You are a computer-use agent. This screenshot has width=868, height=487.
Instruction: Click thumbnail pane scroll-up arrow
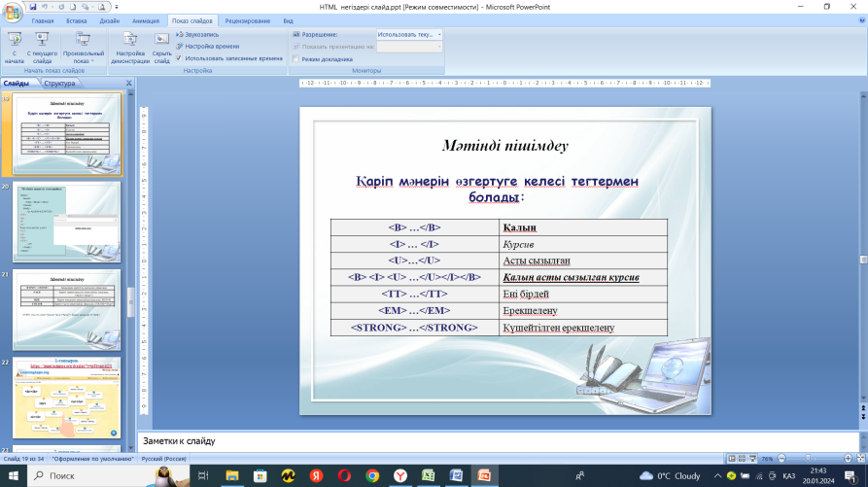131,94
